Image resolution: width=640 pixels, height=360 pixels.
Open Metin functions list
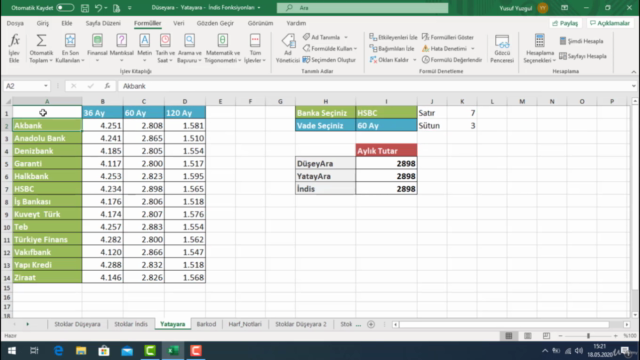(x=144, y=48)
